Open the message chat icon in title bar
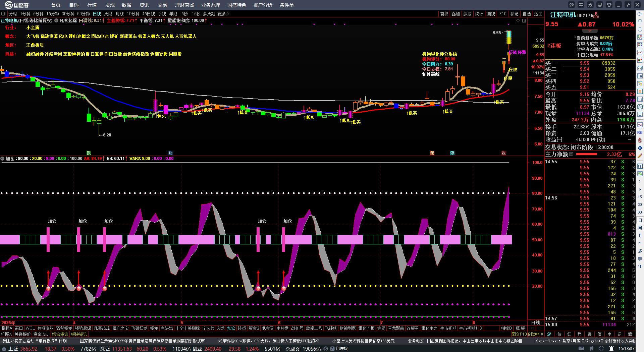 [572, 5]
